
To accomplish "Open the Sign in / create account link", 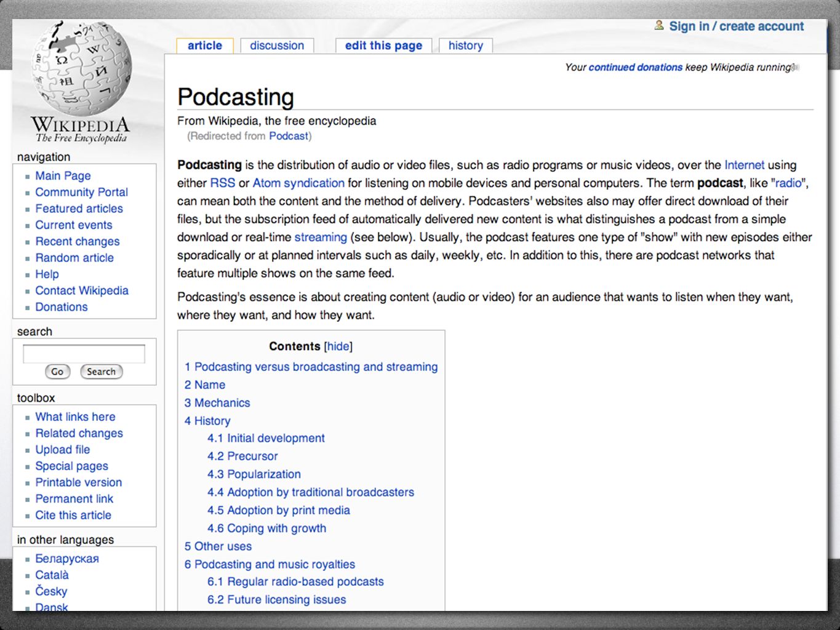I will click(737, 26).
